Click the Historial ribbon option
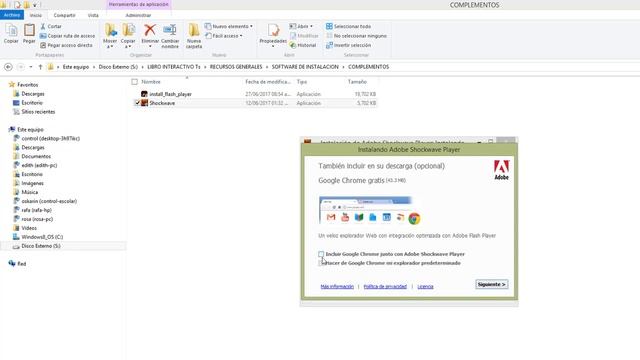This screenshot has height=360, width=640. 303,45
